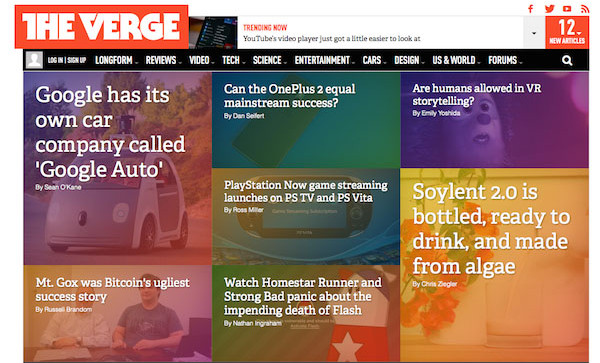Screen dimensions: 600x363
Task: Click the user avatar icon
Action: click(34, 60)
